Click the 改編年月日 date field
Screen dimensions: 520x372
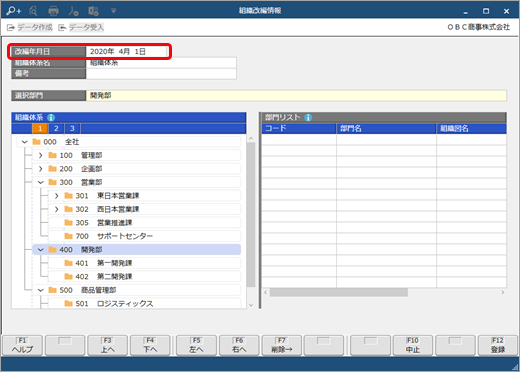tap(127, 51)
